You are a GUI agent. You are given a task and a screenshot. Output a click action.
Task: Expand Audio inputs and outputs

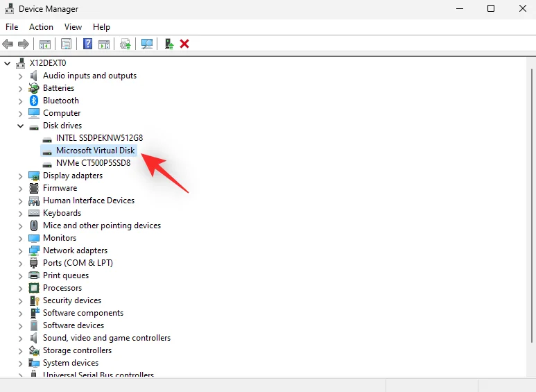coord(21,76)
